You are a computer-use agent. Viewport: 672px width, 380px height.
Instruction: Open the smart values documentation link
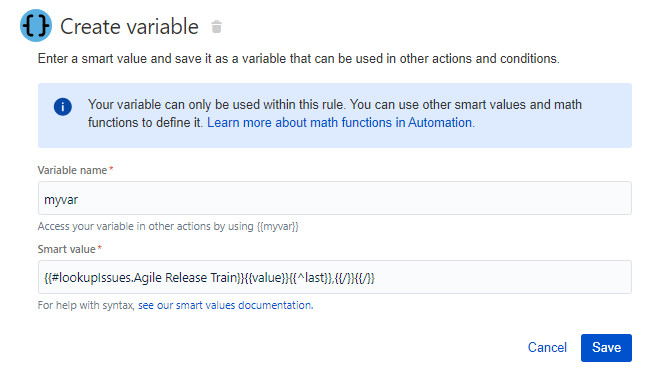click(225, 305)
